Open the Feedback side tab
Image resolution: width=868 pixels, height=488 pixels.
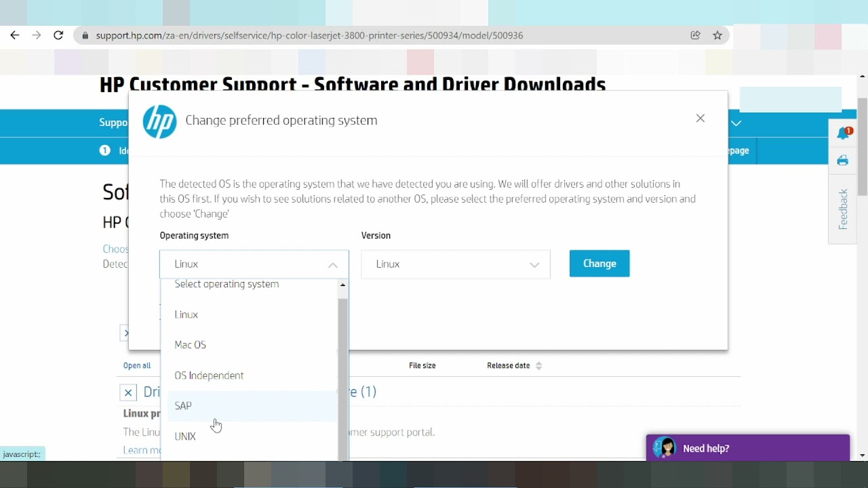(x=843, y=209)
